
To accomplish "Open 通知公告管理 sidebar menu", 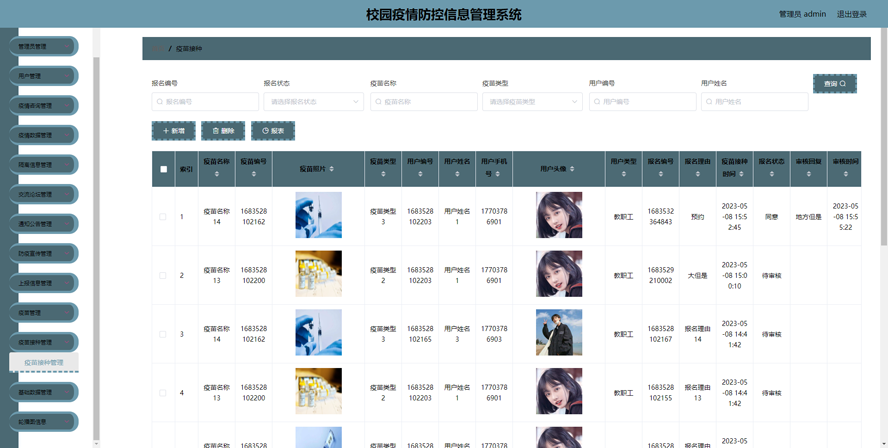I will click(x=44, y=224).
